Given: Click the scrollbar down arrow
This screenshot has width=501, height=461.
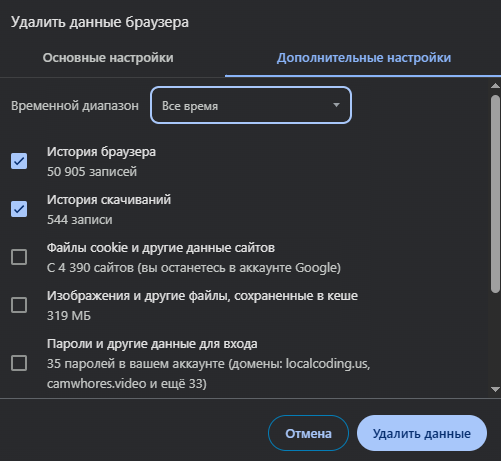Looking at the screenshot, I should click(x=495, y=389).
